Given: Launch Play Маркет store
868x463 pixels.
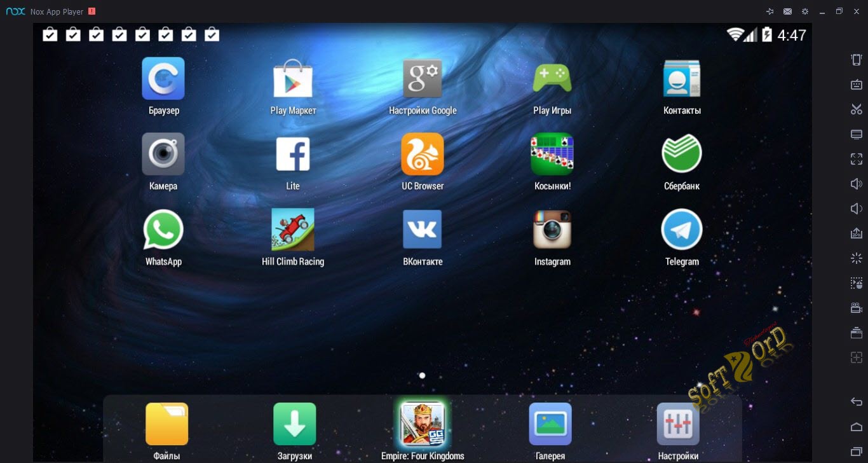Looking at the screenshot, I should click(293, 79).
